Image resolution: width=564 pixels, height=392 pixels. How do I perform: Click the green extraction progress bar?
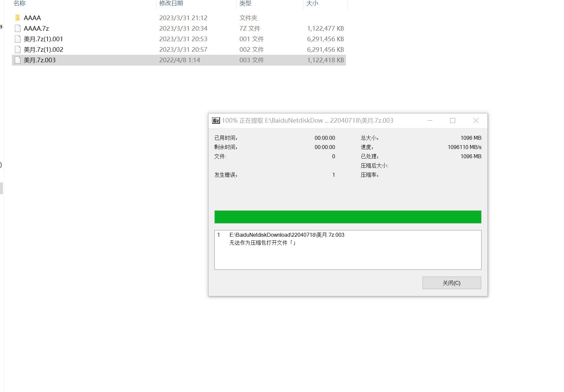click(x=348, y=217)
